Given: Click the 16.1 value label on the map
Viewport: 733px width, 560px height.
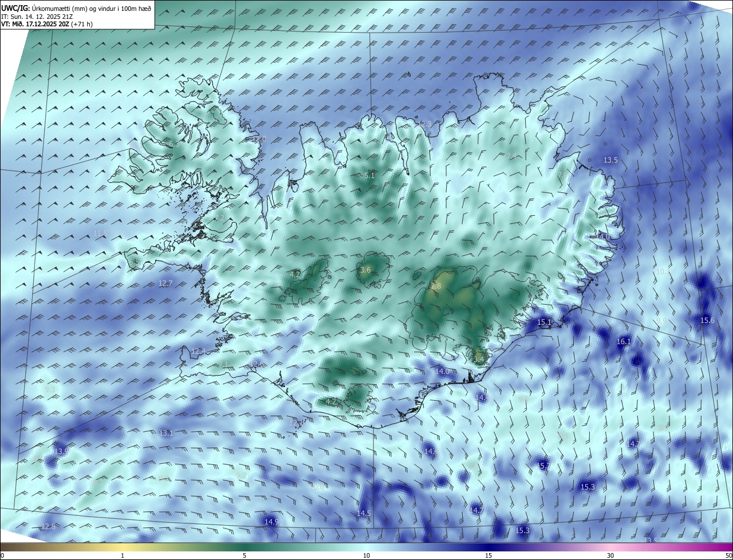Looking at the screenshot, I should pos(624,341).
